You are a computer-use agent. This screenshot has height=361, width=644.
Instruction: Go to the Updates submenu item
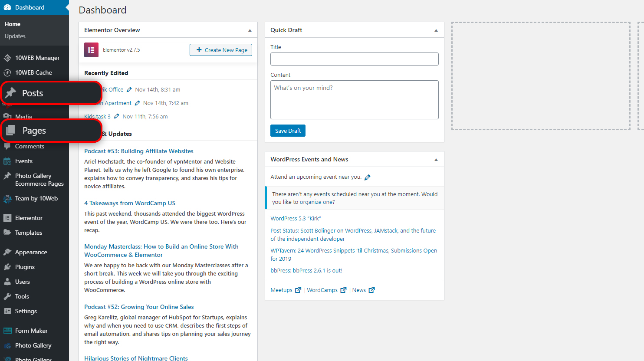click(x=15, y=36)
